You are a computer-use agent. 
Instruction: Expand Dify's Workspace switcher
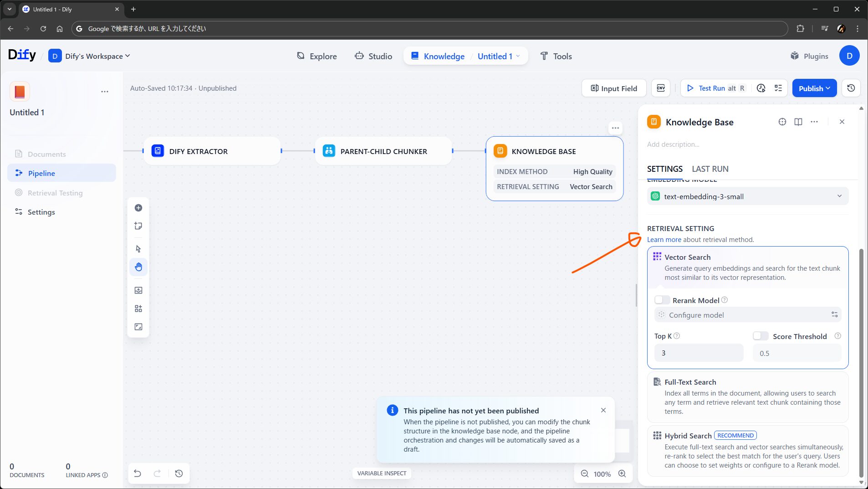[x=89, y=56]
